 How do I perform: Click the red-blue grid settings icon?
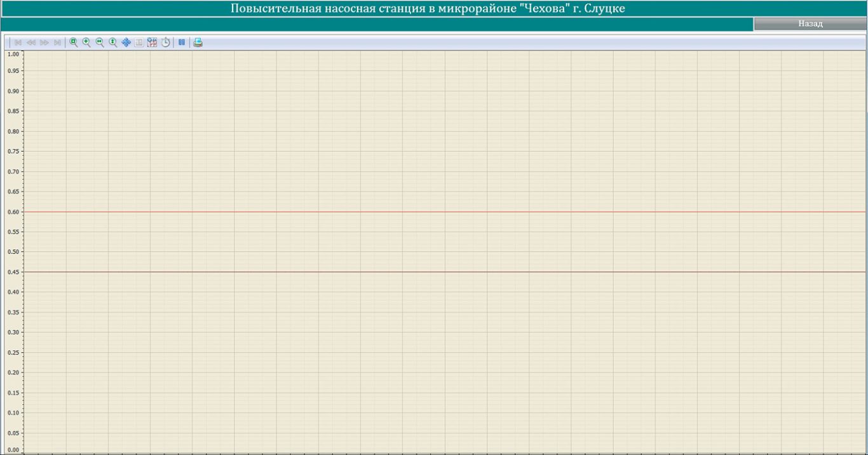(152, 43)
